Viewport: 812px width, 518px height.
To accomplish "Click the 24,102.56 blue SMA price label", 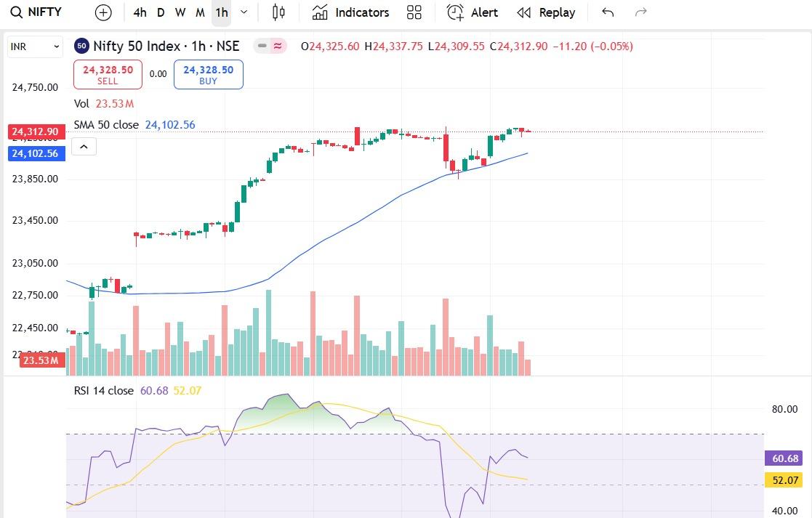I will [35, 153].
